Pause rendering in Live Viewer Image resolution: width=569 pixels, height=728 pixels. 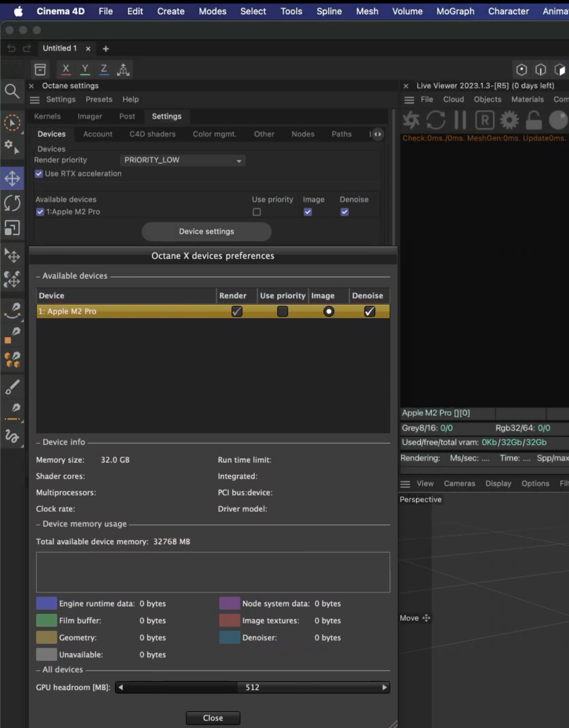pyautogui.click(x=460, y=120)
